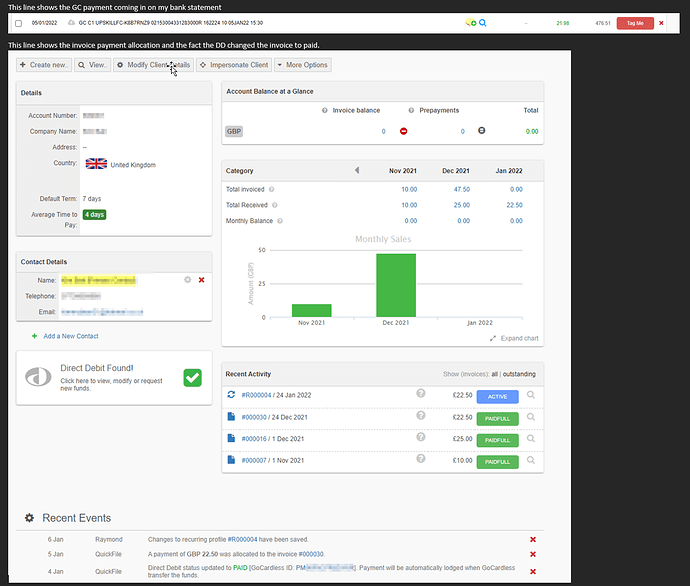The width and height of the screenshot is (690, 586).
Task: Click the red Tag Me button
Action: click(x=634, y=23)
